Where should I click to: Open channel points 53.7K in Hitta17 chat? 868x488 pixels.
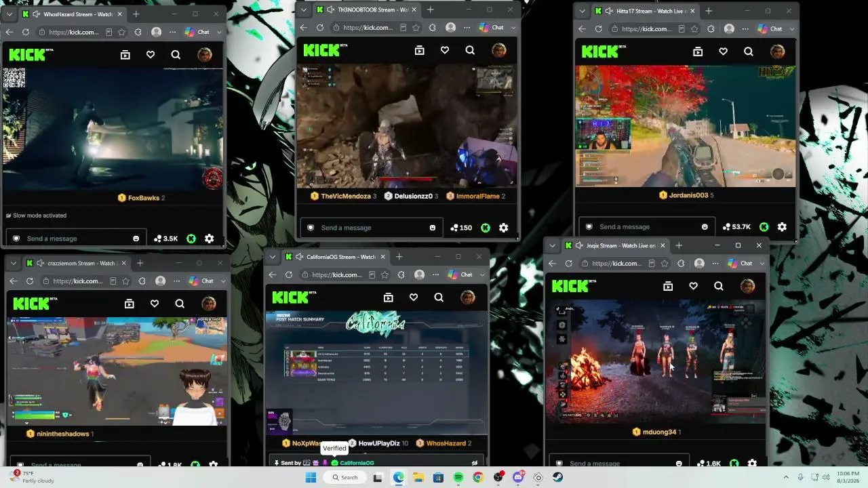[737, 227]
